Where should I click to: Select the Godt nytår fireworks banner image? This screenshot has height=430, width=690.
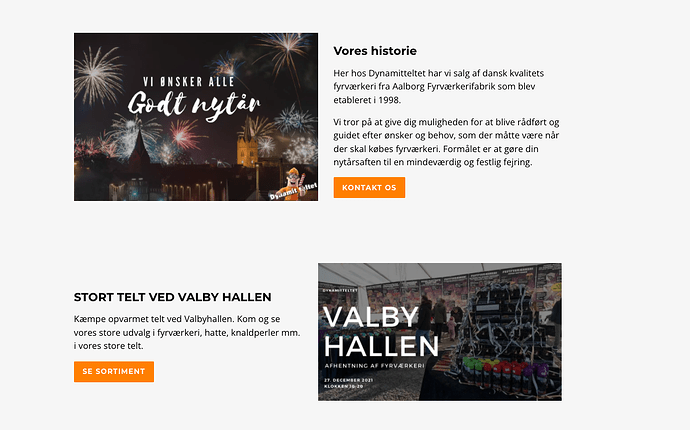click(196, 117)
